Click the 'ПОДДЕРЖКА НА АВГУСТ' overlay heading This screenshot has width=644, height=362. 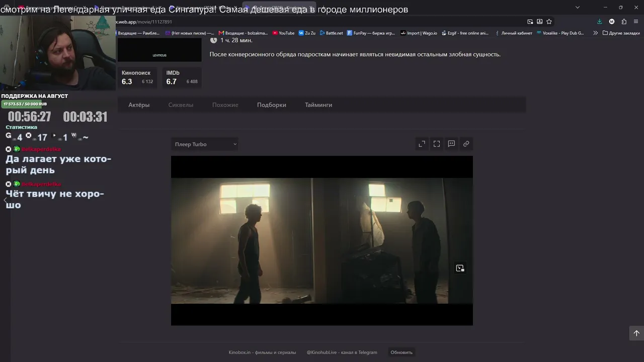click(x=35, y=96)
